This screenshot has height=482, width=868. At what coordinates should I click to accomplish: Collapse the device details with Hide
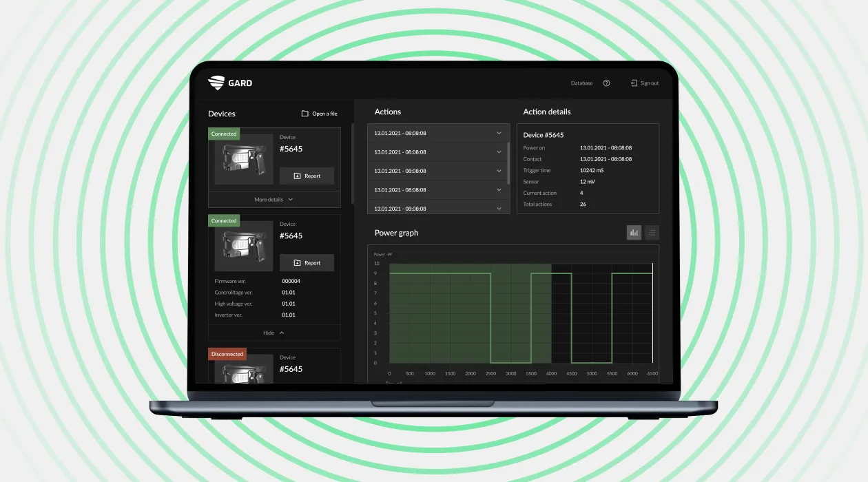click(274, 333)
